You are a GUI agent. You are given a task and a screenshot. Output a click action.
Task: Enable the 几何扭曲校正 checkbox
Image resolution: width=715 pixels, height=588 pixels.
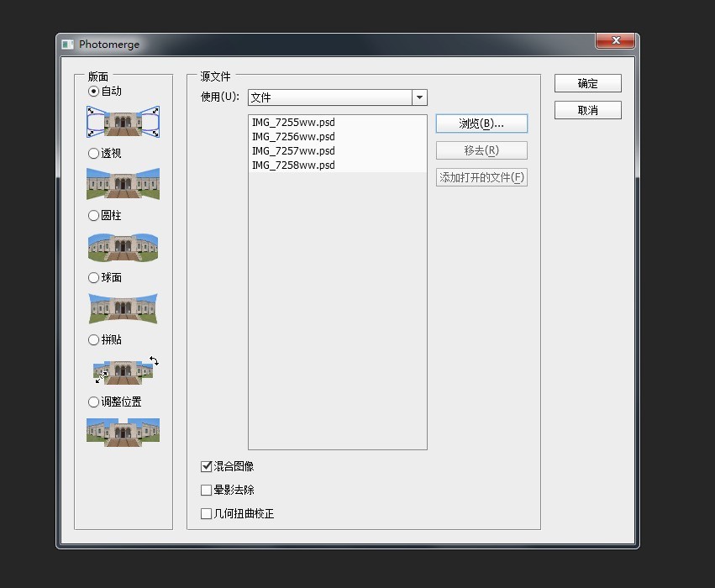pos(206,514)
